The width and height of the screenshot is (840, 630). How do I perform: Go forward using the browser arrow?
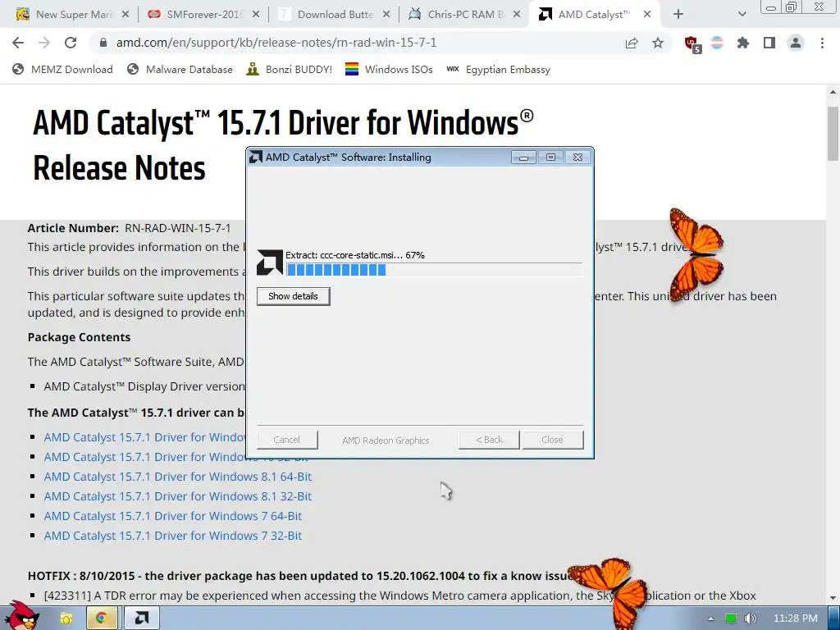[44, 43]
